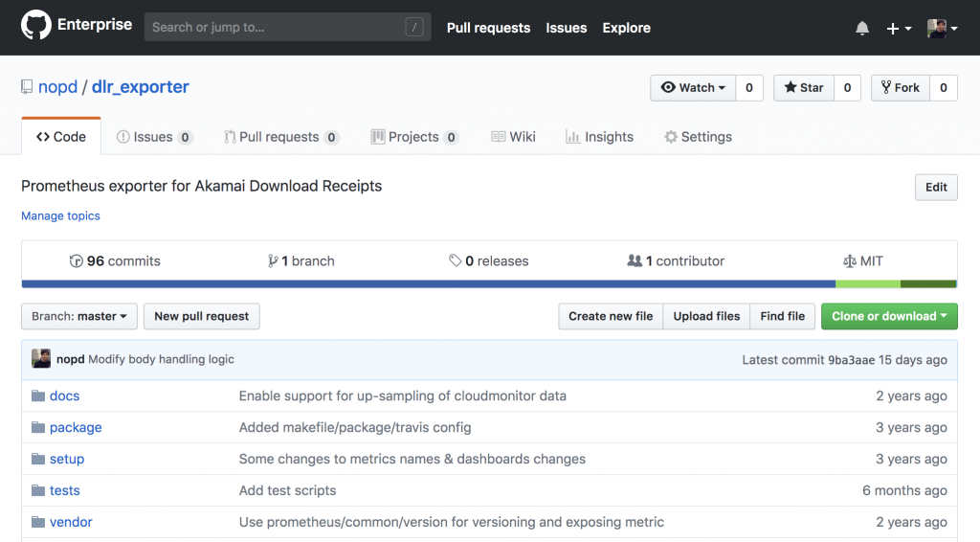View the 1 branch list
The image size is (980, 542).
pos(301,260)
